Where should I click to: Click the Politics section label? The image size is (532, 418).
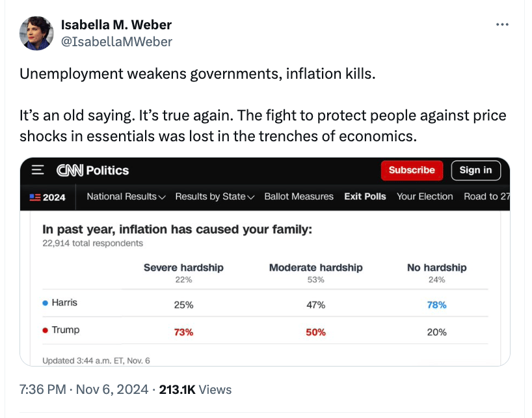coord(107,171)
